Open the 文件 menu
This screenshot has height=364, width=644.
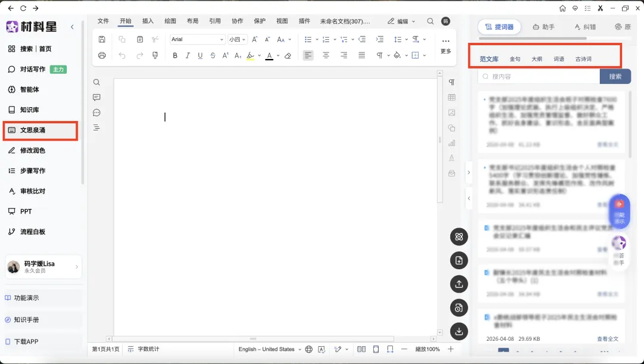click(x=103, y=21)
